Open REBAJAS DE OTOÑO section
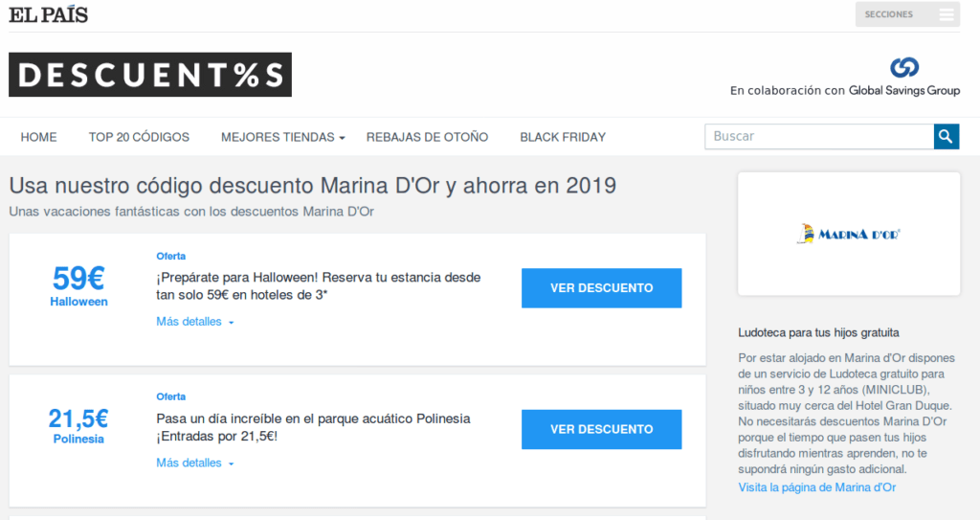This screenshot has width=980, height=520. pyautogui.click(x=427, y=137)
